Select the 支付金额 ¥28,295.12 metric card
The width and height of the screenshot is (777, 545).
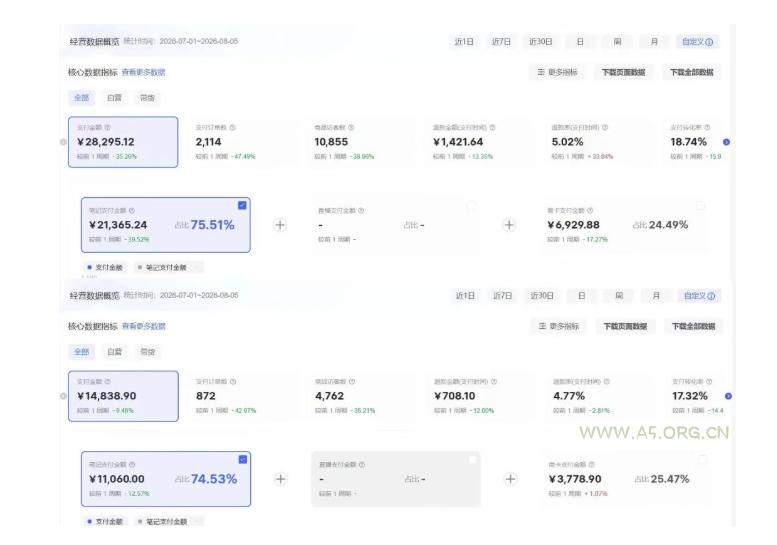123,142
